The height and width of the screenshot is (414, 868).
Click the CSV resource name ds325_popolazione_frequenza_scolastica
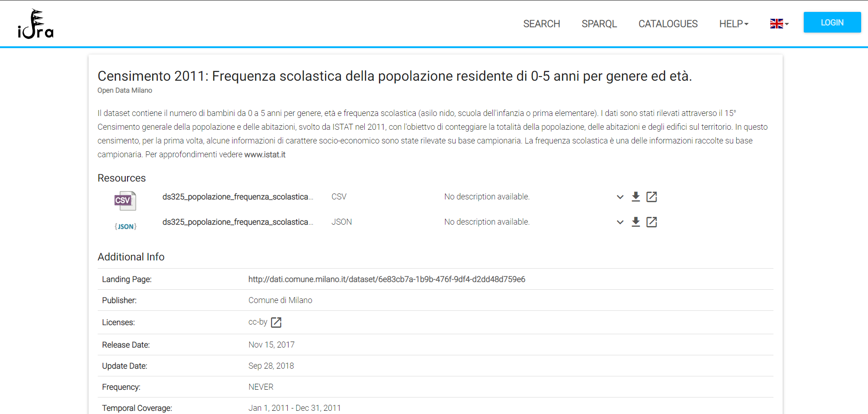point(238,197)
